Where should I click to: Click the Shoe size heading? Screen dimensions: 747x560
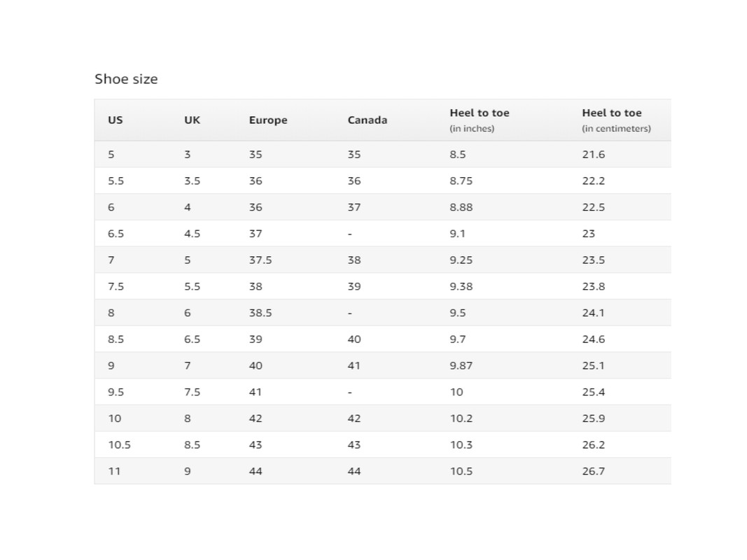pyautogui.click(x=126, y=79)
